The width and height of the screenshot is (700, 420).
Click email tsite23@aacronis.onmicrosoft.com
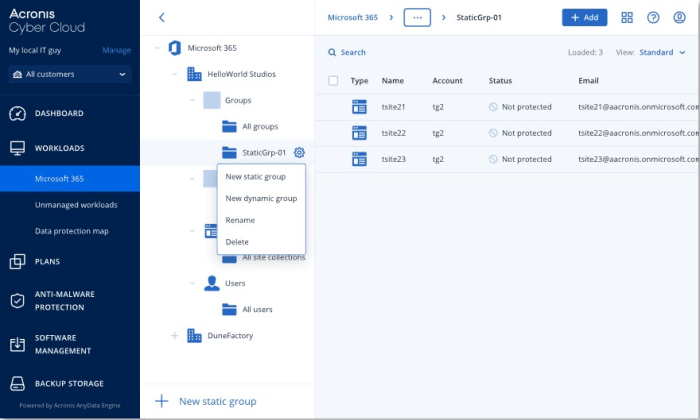point(638,159)
